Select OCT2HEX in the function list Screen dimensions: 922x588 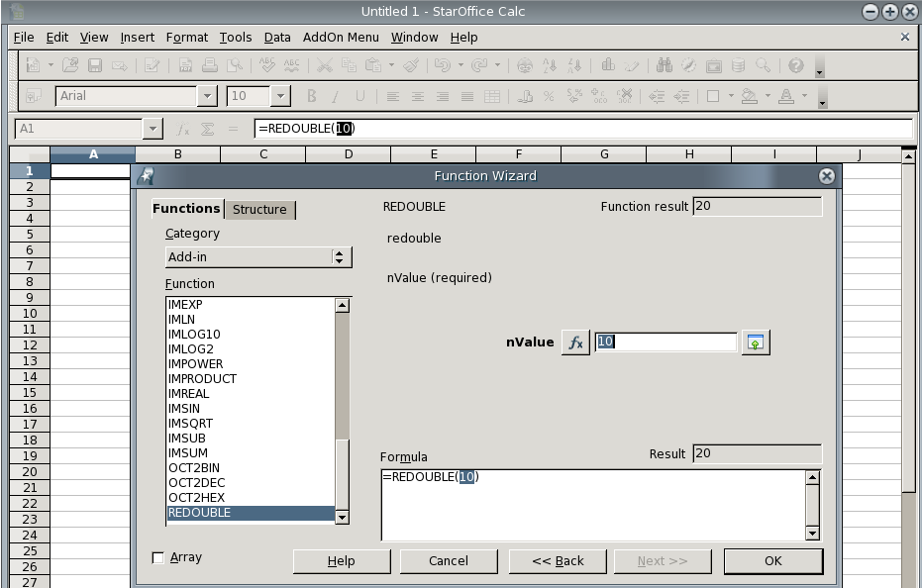click(x=252, y=498)
